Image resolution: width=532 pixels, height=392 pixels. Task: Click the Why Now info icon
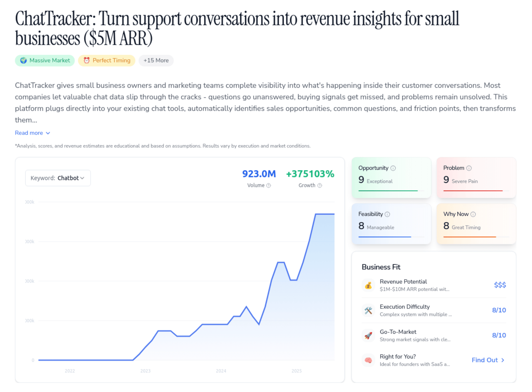(473, 214)
